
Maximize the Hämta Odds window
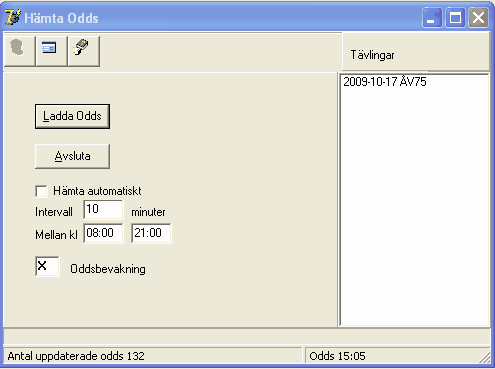[x=455, y=17]
